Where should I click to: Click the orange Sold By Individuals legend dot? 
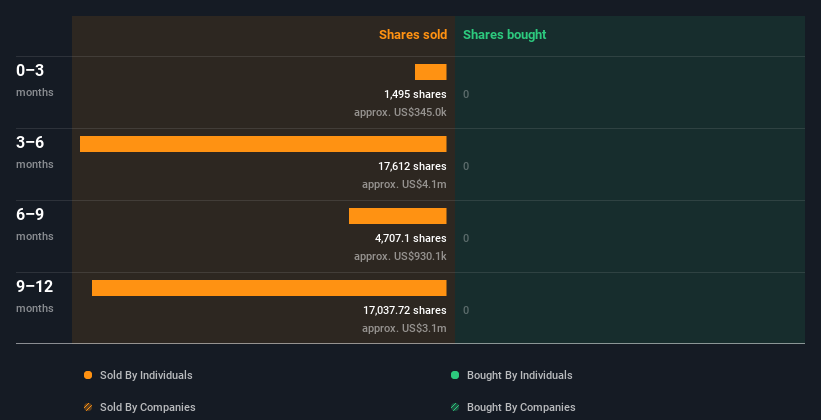[x=88, y=375]
